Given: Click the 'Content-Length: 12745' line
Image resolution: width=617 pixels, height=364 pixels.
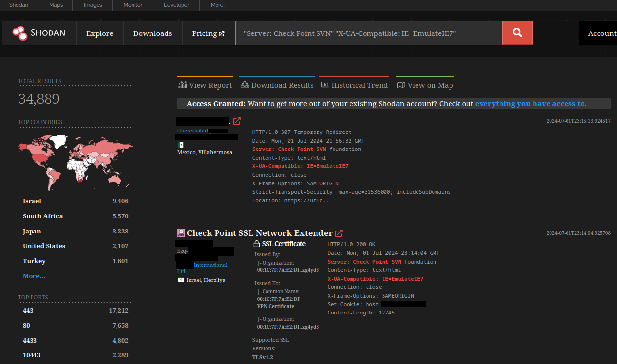Looking at the screenshot, I should (x=361, y=313).
